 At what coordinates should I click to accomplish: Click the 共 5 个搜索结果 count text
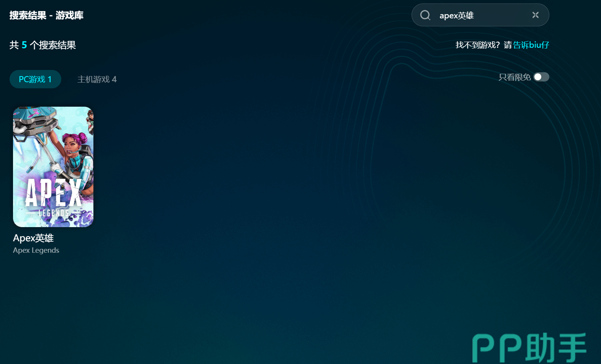coord(42,45)
